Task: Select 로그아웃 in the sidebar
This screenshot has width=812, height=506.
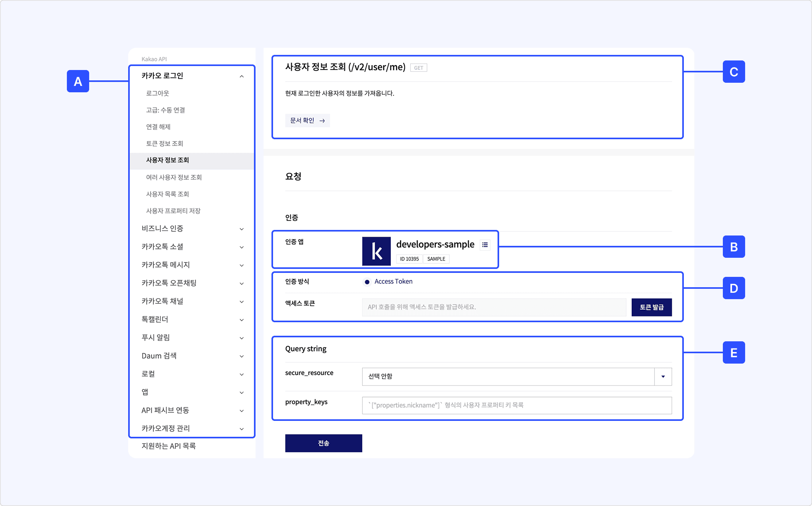Action: tap(158, 93)
